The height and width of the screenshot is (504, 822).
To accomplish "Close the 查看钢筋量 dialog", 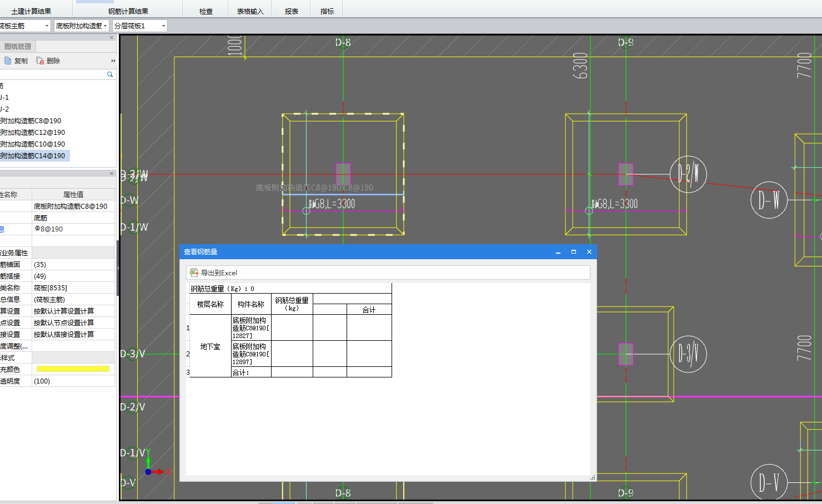I will (x=589, y=252).
